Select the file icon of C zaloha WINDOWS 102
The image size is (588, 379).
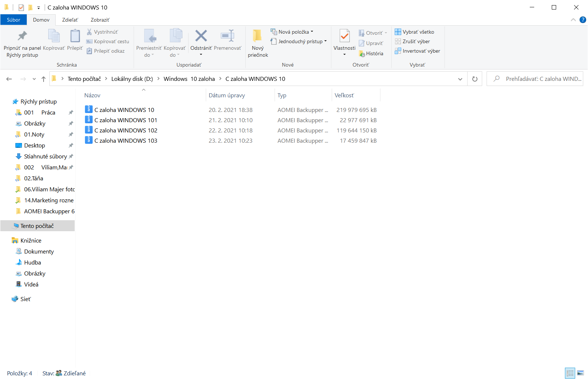89,130
